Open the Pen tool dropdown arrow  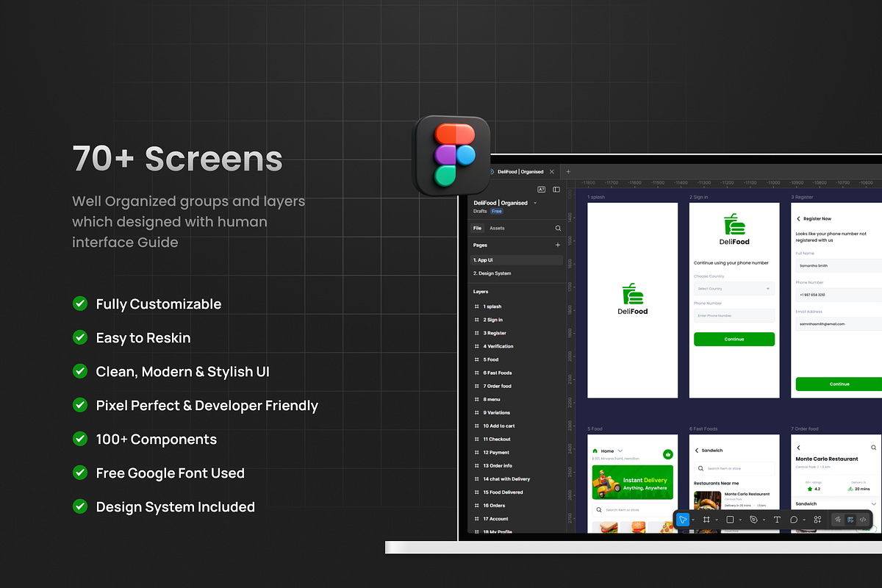[764, 520]
